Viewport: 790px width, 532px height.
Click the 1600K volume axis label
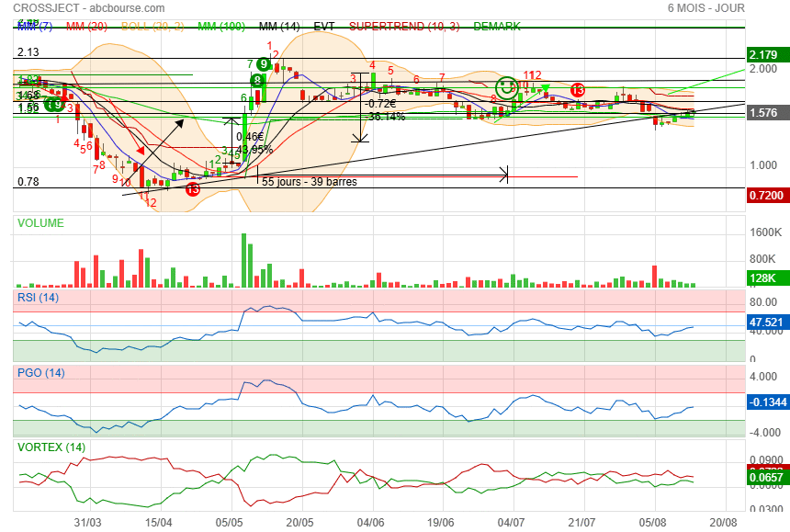766,232
